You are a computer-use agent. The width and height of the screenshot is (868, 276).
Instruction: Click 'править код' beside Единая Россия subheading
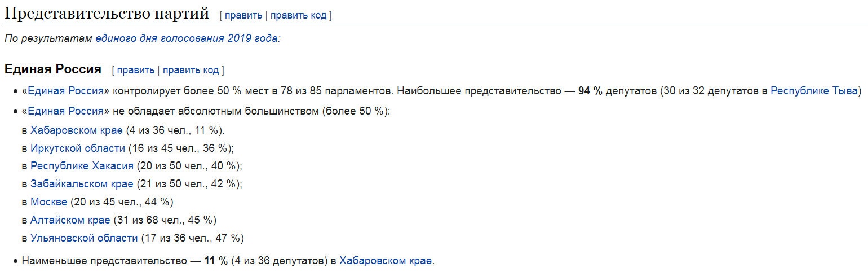[191, 70]
